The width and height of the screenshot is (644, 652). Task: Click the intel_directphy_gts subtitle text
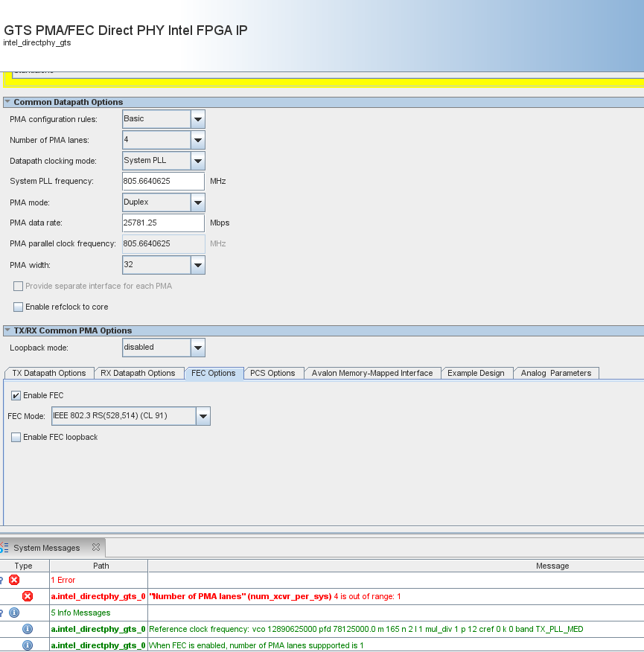[x=37, y=43]
